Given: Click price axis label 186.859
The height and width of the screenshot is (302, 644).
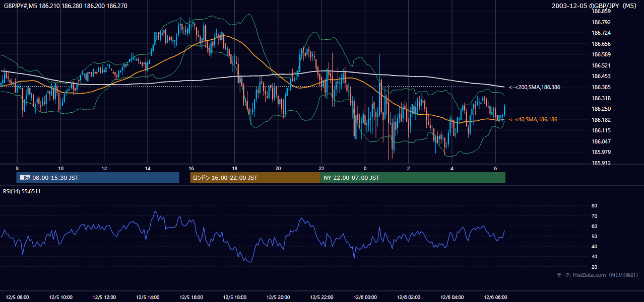Looking at the screenshot, I should [602, 12].
